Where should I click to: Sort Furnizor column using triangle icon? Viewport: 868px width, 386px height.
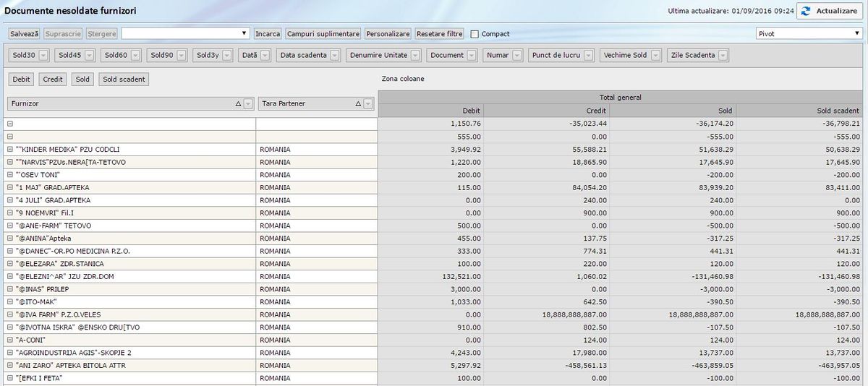(238, 104)
